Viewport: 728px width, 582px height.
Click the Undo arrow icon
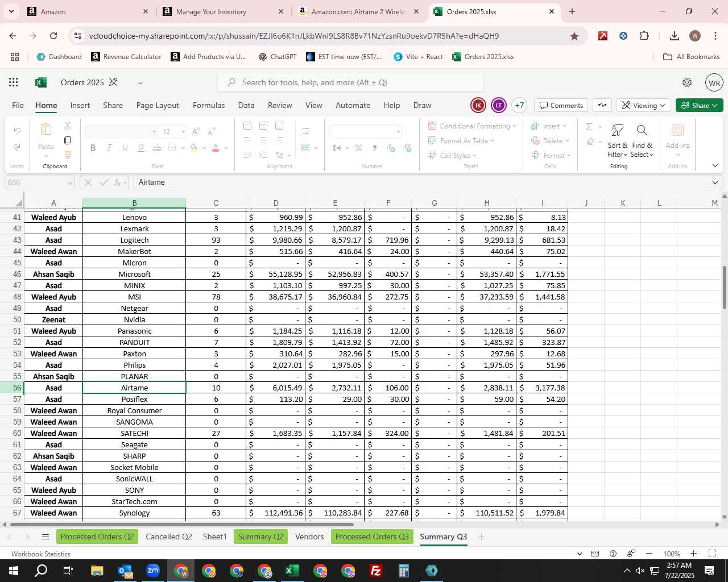coord(17,131)
